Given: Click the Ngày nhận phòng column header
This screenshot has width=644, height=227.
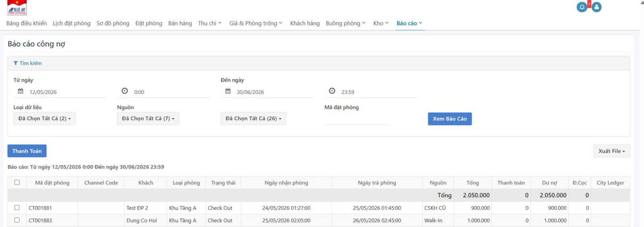Looking at the screenshot, I should click(286, 183).
